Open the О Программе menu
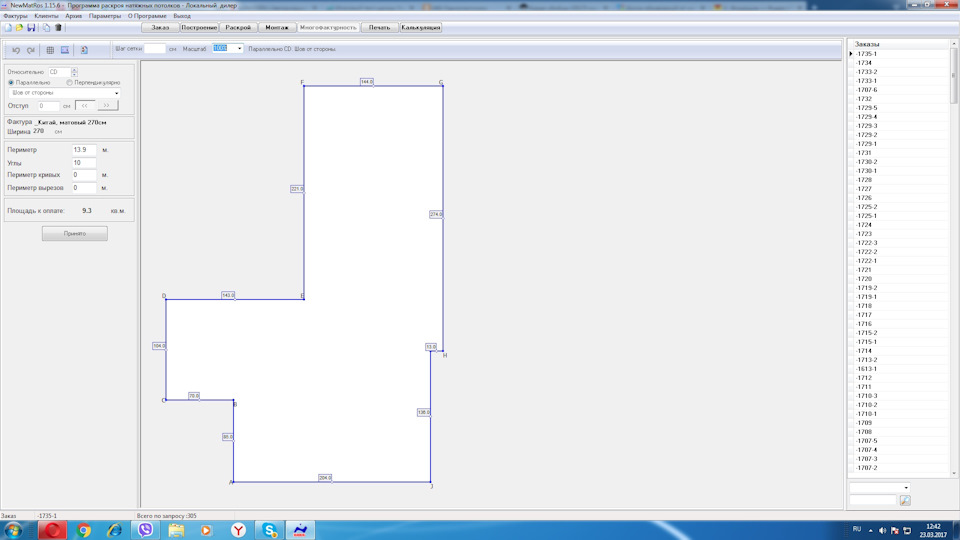The image size is (960, 540). click(x=147, y=16)
